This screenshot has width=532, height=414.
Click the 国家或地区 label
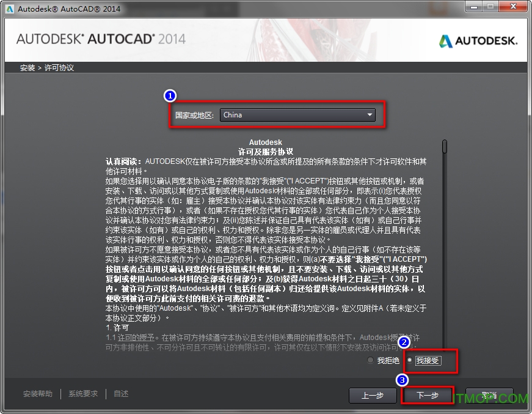click(194, 116)
